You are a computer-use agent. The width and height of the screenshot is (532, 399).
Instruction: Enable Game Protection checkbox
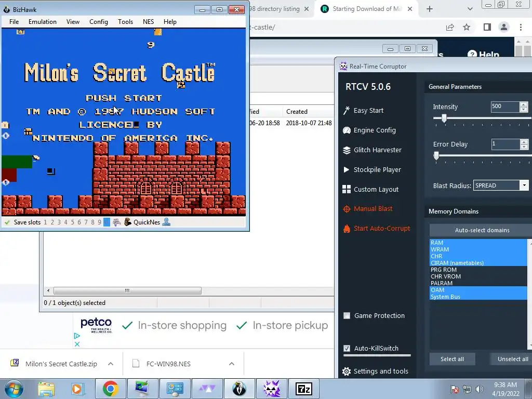[x=347, y=316]
